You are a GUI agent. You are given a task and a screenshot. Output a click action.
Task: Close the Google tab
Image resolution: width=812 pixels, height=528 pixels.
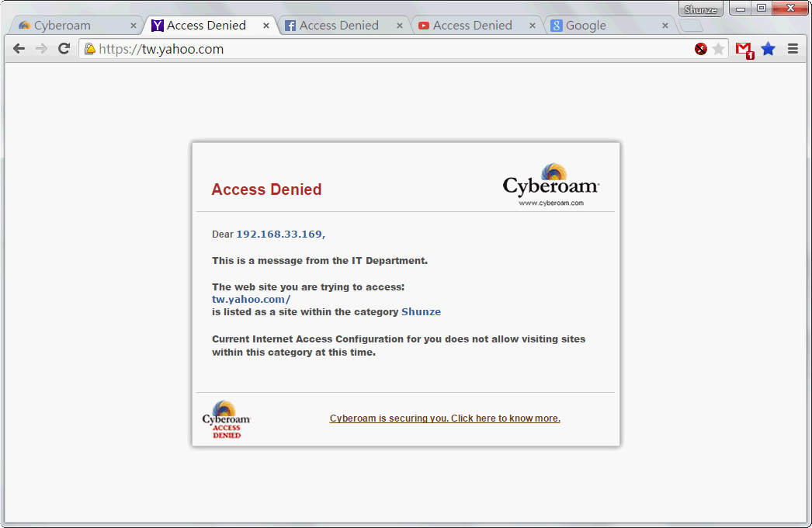click(665, 26)
